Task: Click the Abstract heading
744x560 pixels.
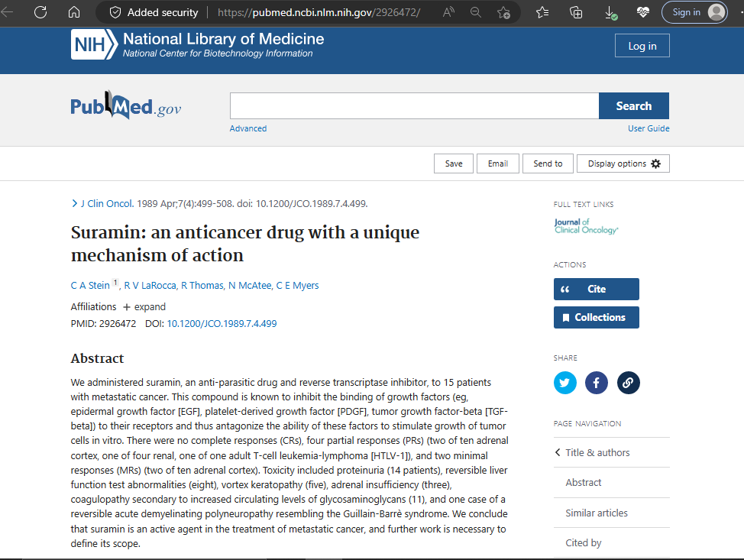Action: coord(97,358)
